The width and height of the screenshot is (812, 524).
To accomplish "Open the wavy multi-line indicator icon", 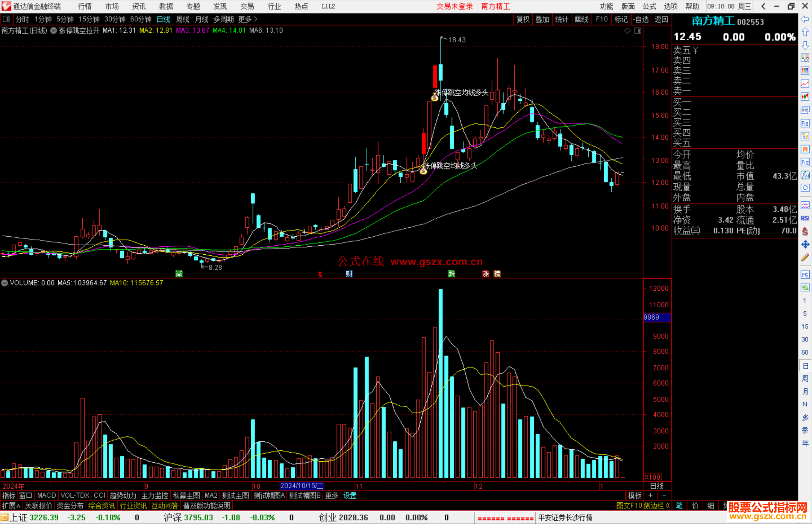I will (805, 205).
